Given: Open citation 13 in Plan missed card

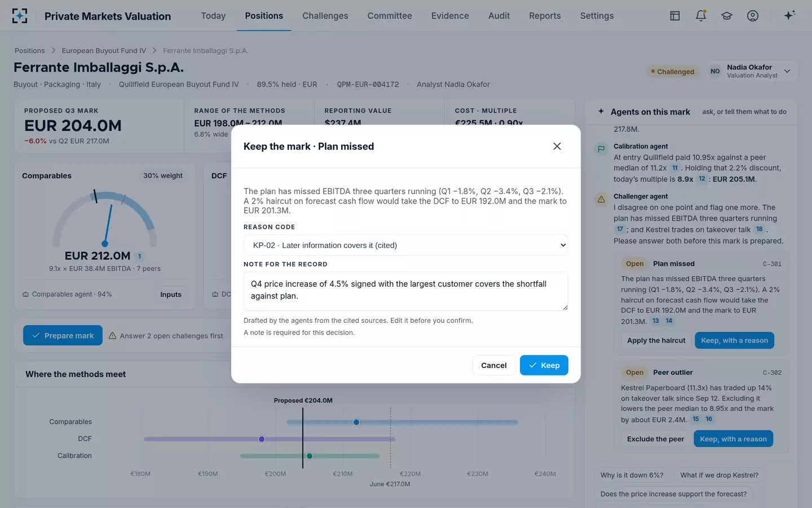Looking at the screenshot, I should pyautogui.click(x=656, y=321).
